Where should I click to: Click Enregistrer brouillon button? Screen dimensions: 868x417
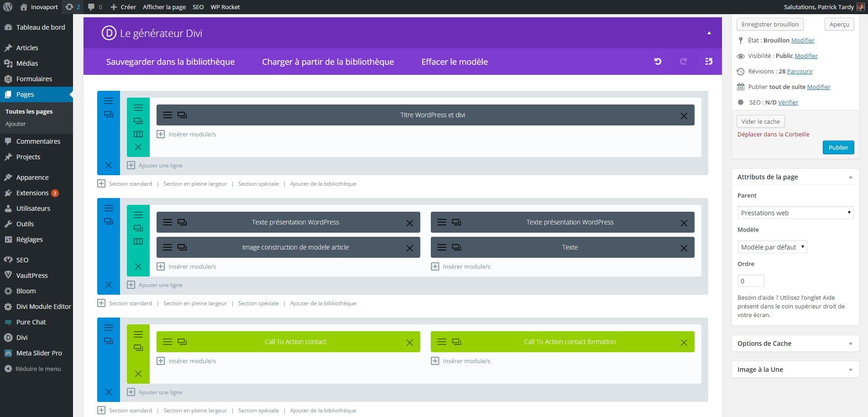770,24
